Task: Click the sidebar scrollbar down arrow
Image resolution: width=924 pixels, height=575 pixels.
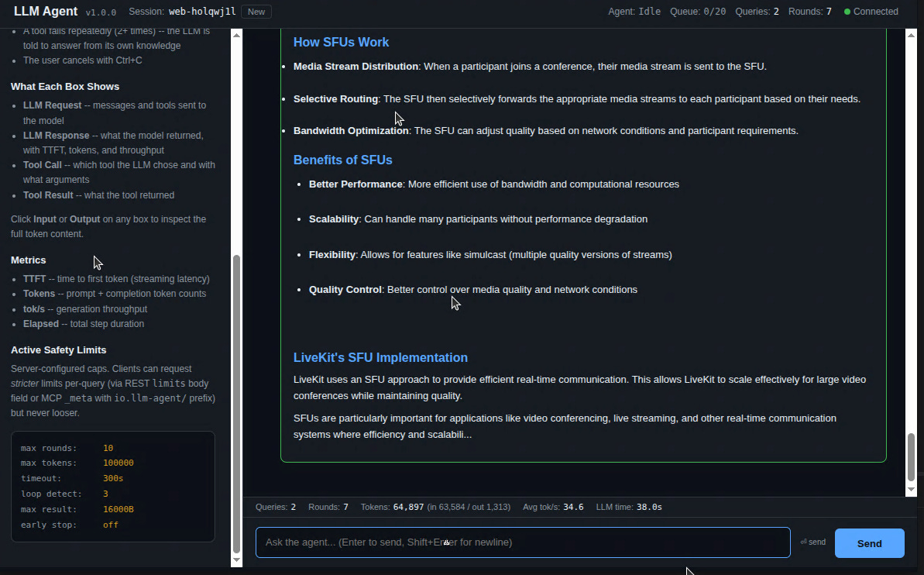Action: tap(236, 560)
